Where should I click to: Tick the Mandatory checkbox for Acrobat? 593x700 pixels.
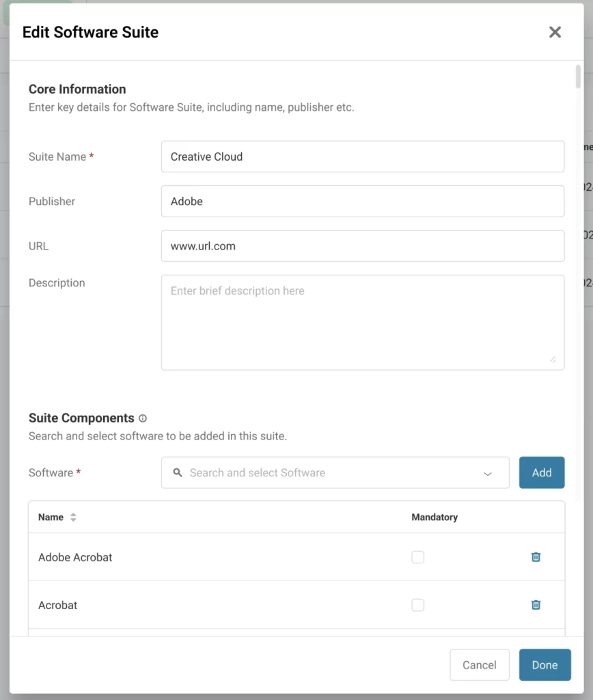tap(417, 605)
